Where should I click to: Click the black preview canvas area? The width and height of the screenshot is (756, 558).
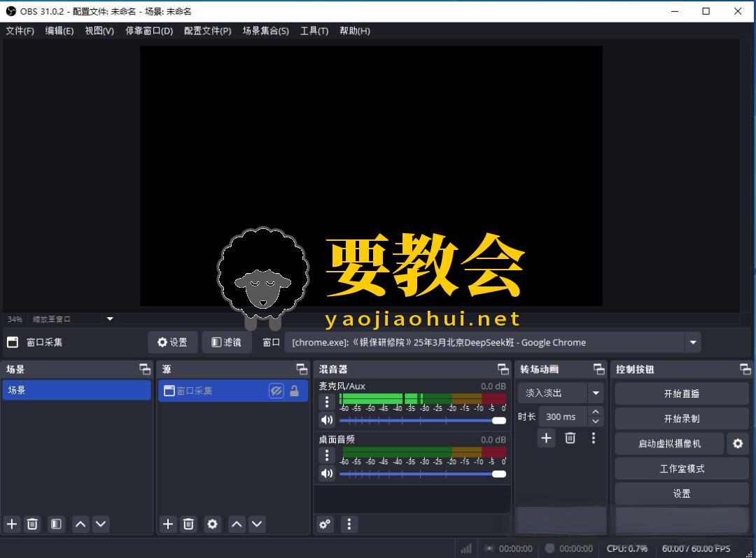371,176
